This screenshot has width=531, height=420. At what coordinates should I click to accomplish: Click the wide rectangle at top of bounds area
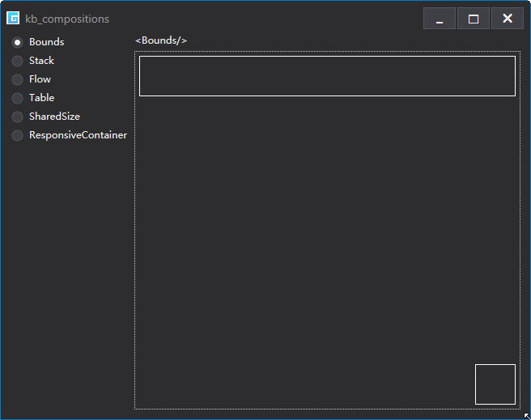point(327,76)
